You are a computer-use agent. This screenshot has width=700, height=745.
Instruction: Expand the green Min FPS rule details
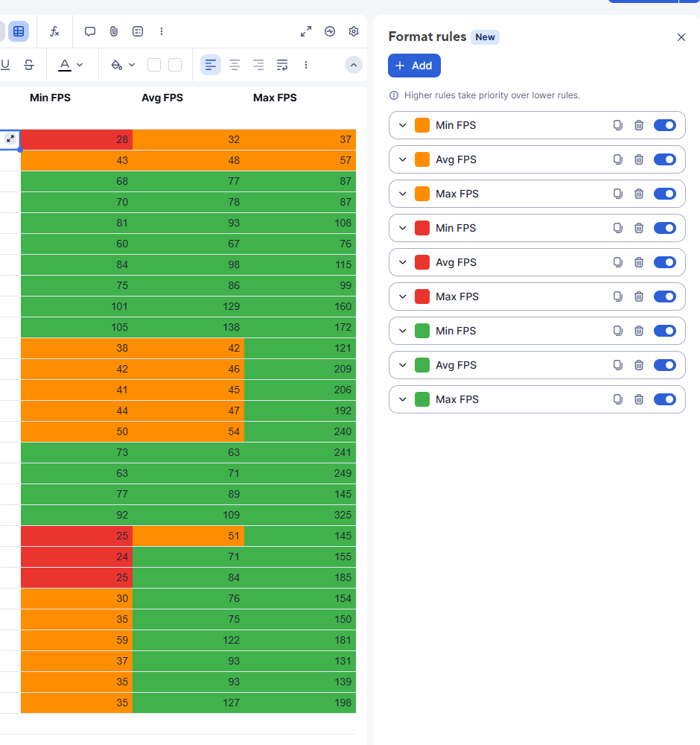pyautogui.click(x=403, y=331)
